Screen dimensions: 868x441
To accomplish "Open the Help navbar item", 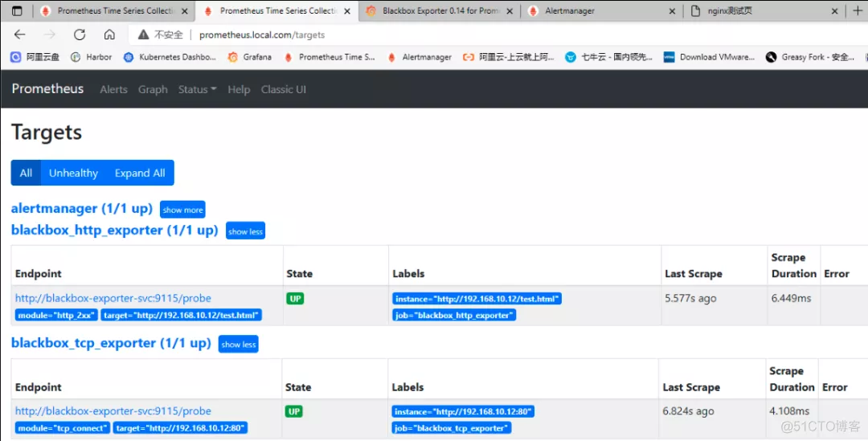I will pos(239,89).
